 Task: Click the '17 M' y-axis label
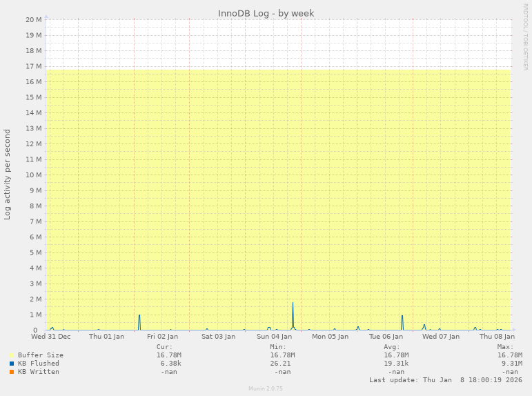pyautogui.click(x=34, y=66)
